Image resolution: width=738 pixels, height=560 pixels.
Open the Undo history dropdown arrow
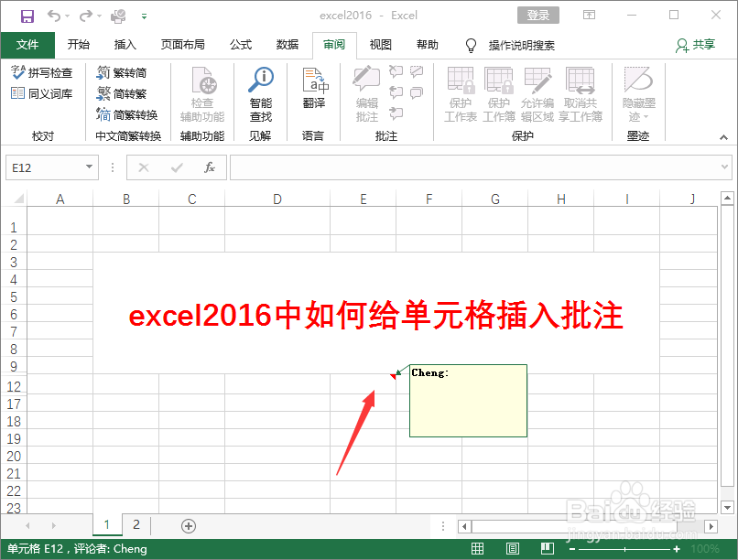pyautogui.click(x=68, y=16)
